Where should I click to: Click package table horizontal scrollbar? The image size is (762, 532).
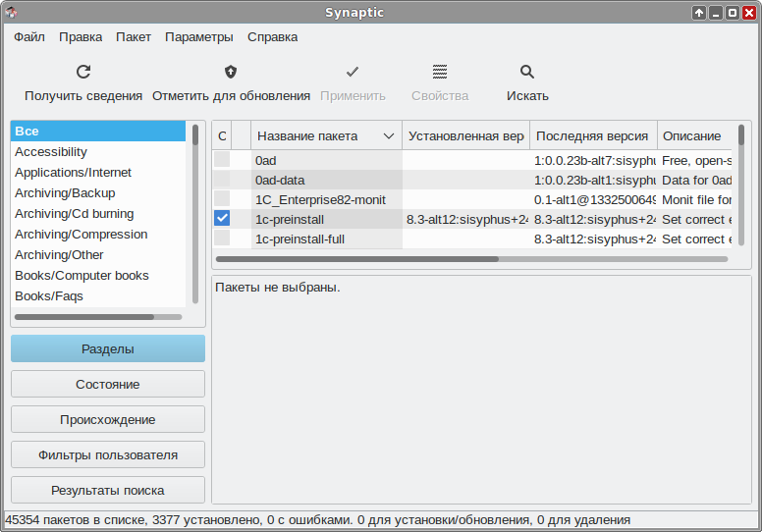[x=471, y=259]
